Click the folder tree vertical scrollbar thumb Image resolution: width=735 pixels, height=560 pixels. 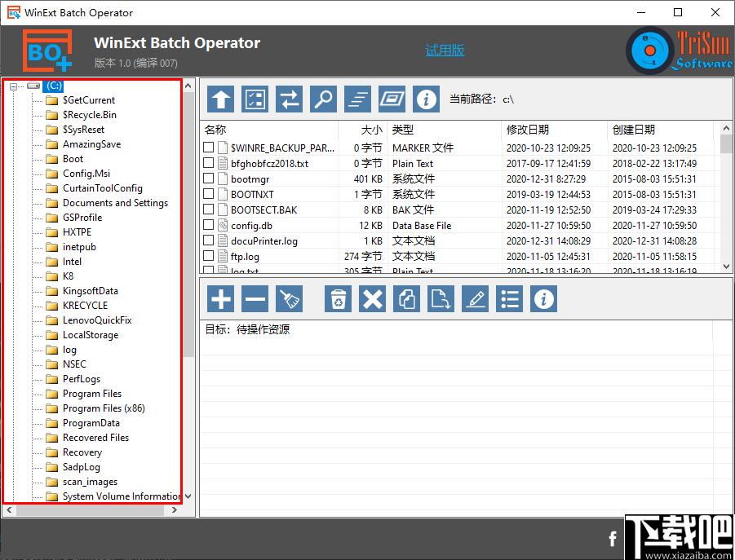click(x=188, y=225)
